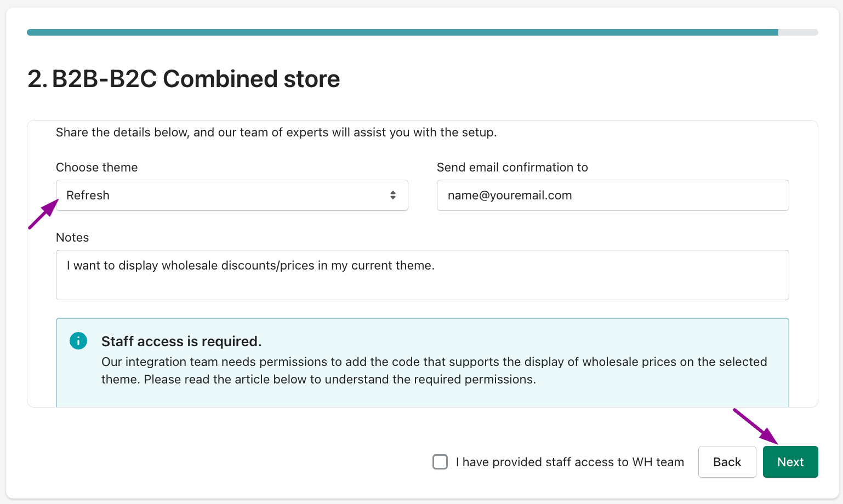Click the purple arrow pointing to Next
Image resolution: width=843 pixels, height=504 pixels.
point(756,426)
